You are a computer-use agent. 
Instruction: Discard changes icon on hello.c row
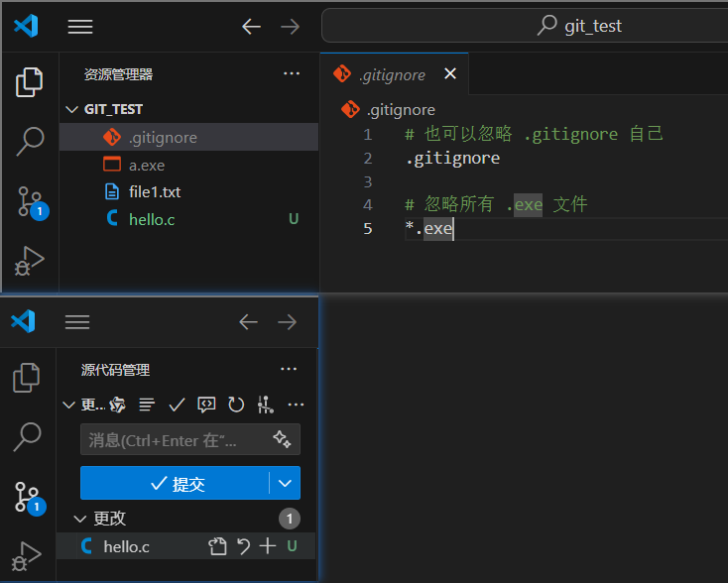243,546
